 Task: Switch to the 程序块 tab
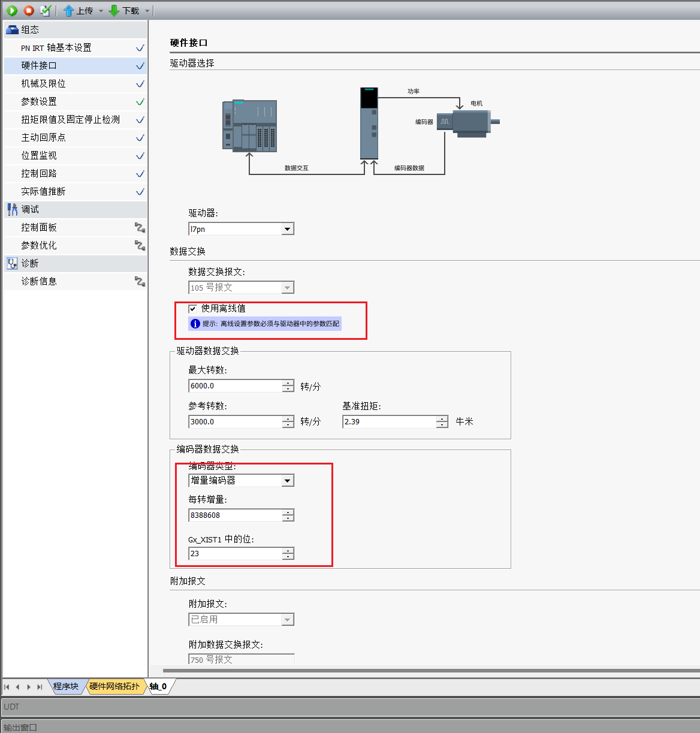66,686
